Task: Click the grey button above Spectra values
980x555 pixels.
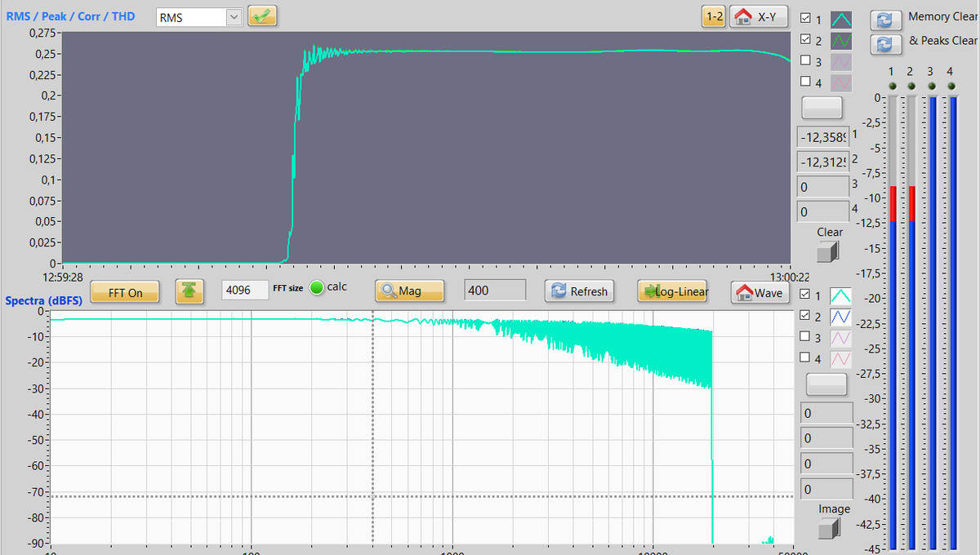Action: point(826,384)
